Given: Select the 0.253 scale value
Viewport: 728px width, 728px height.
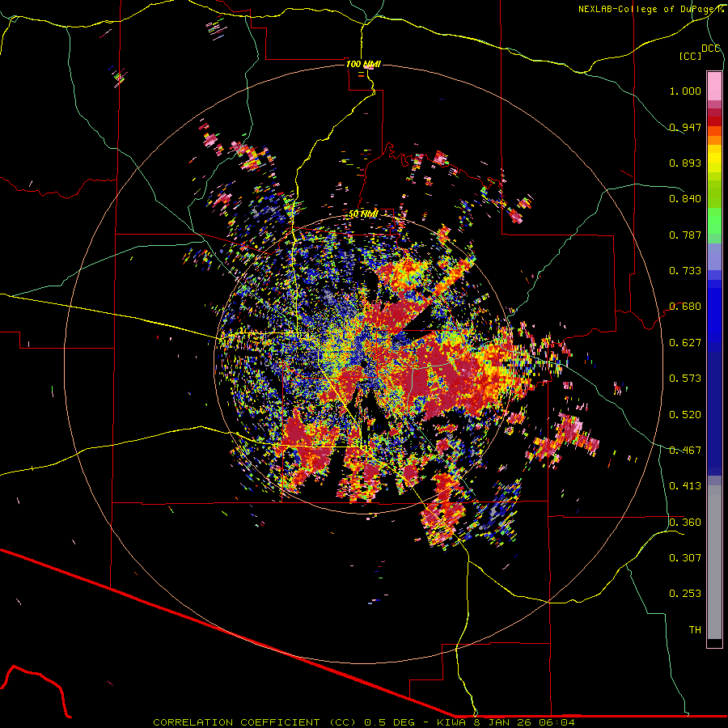Looking at the screenshot, I should point(685,594).
